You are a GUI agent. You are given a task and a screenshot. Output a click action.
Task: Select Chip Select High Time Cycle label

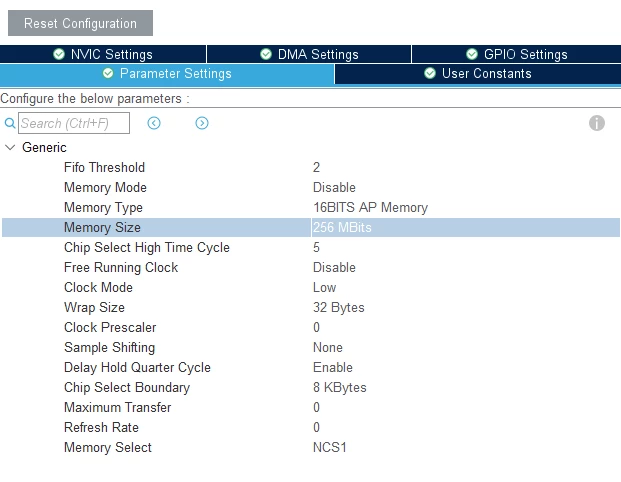coord(147,248)
